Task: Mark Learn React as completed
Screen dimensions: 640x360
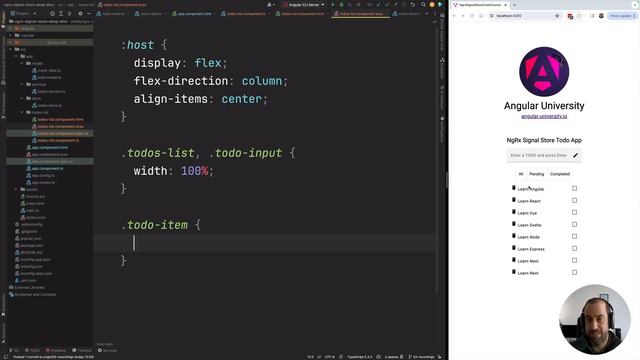Action: (x=574, y=200)
